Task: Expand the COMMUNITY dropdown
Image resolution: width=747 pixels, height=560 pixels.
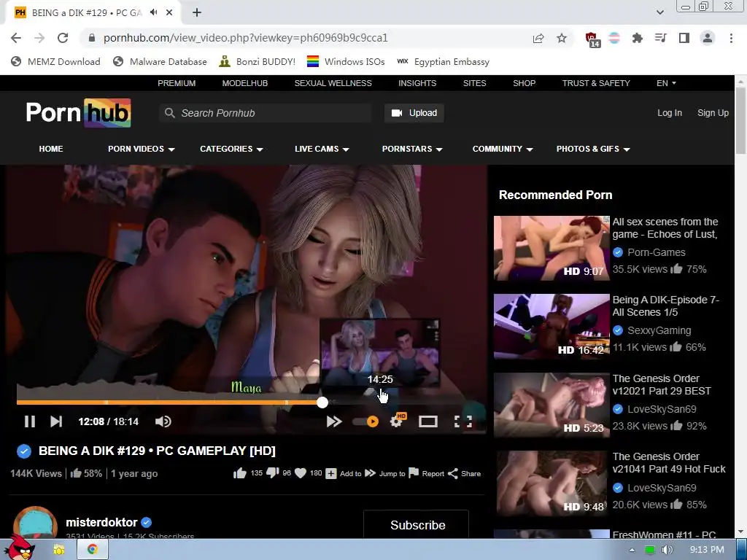Action: (x=503, y=149)
